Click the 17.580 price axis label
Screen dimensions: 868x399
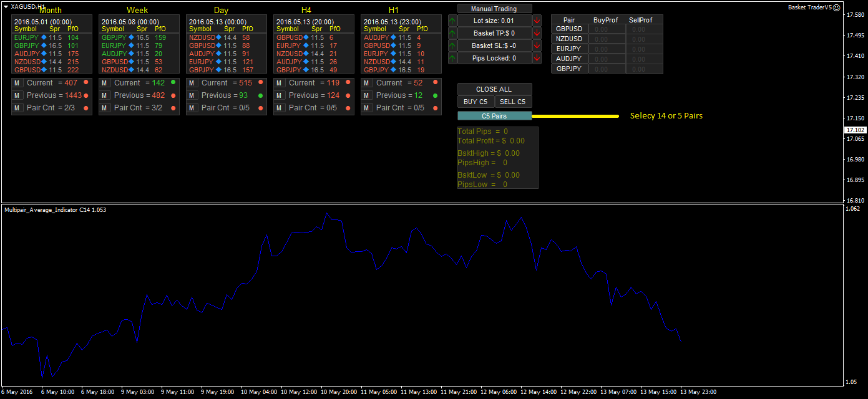tap(854, 15)
